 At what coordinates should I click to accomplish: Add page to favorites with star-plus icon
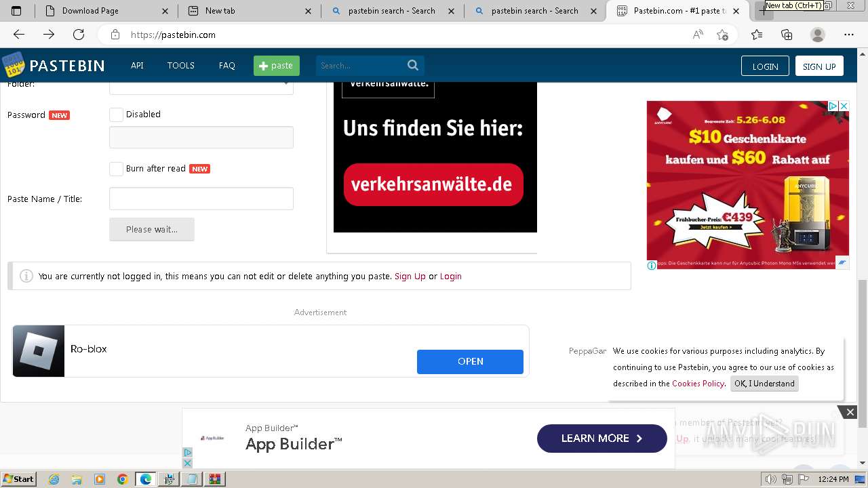[722, 35]
